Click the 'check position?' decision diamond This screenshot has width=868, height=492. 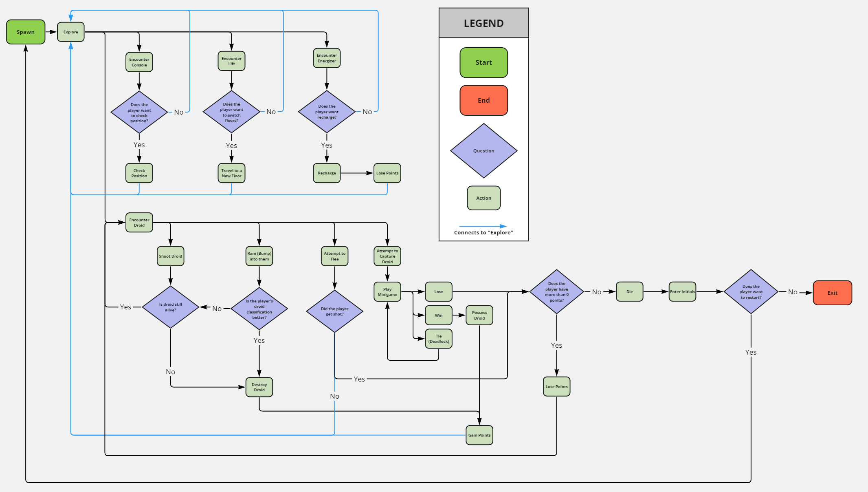coord(139,113)
